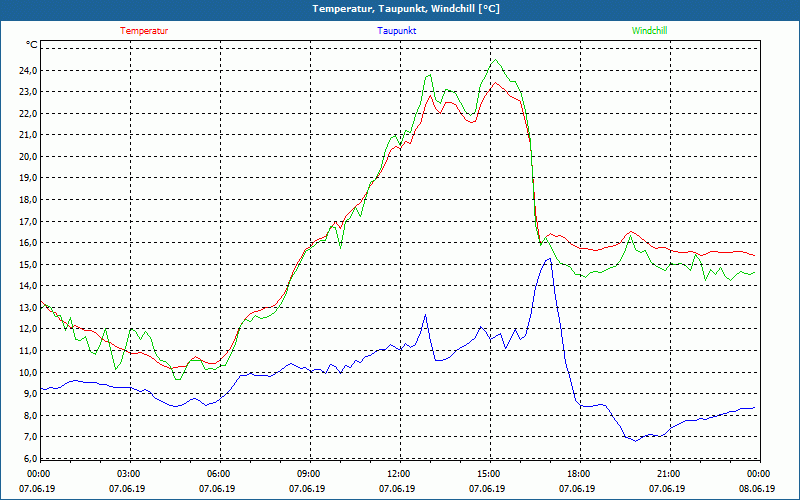Screen dimensions: 800x500
Task: Click the 17,0 y-axis value
Action: 29,221
